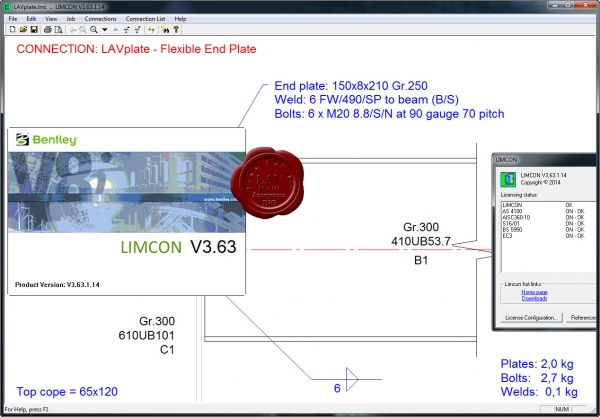
Task: Click the 'Bolts: 6 x M20 8.8/S/N' annotation
Action: 389,114
